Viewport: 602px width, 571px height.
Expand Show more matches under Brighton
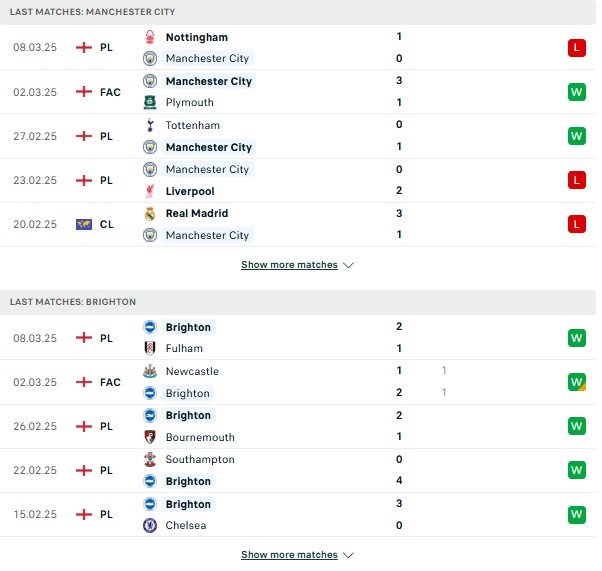click(x=289, y=554)
